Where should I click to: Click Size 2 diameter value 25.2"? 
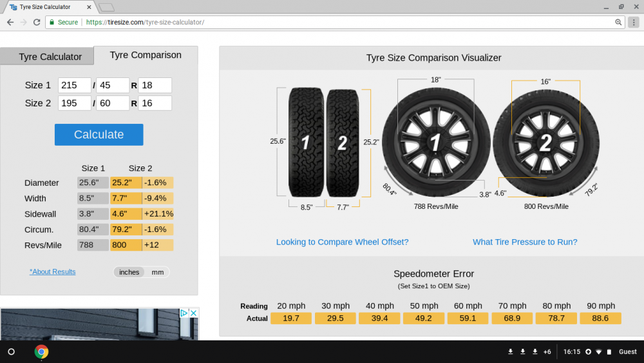[126, 182]
